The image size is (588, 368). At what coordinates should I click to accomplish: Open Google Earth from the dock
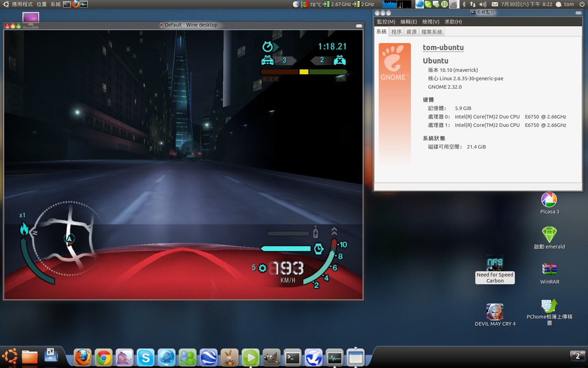coord(209,358)
